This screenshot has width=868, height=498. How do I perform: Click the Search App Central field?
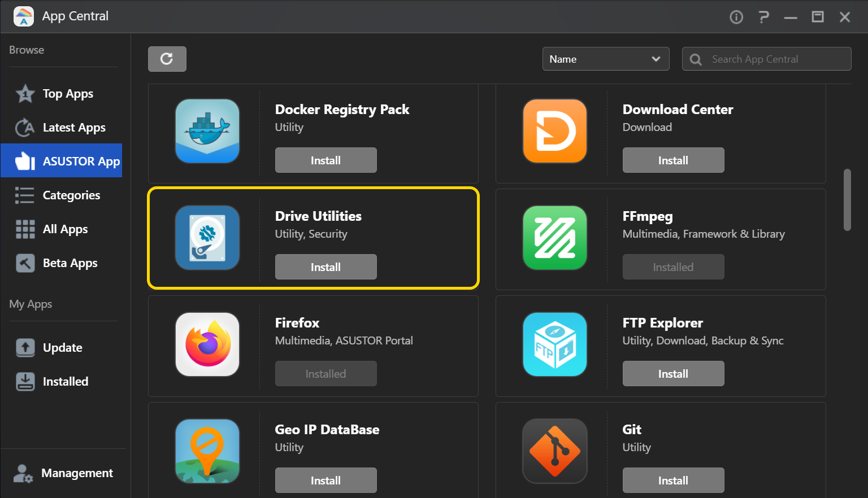pyautogui.click(x=767, y=59)
